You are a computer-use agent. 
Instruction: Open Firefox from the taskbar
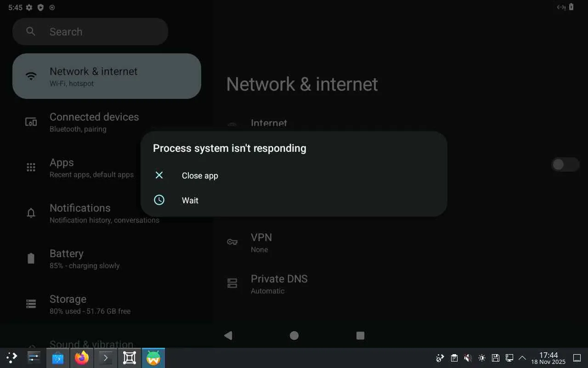coord(82,358)
